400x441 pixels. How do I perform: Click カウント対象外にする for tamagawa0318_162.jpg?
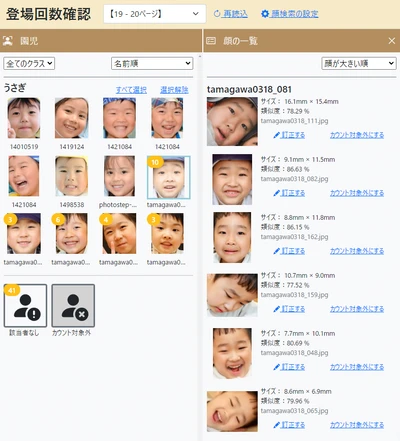coord(357,251)
